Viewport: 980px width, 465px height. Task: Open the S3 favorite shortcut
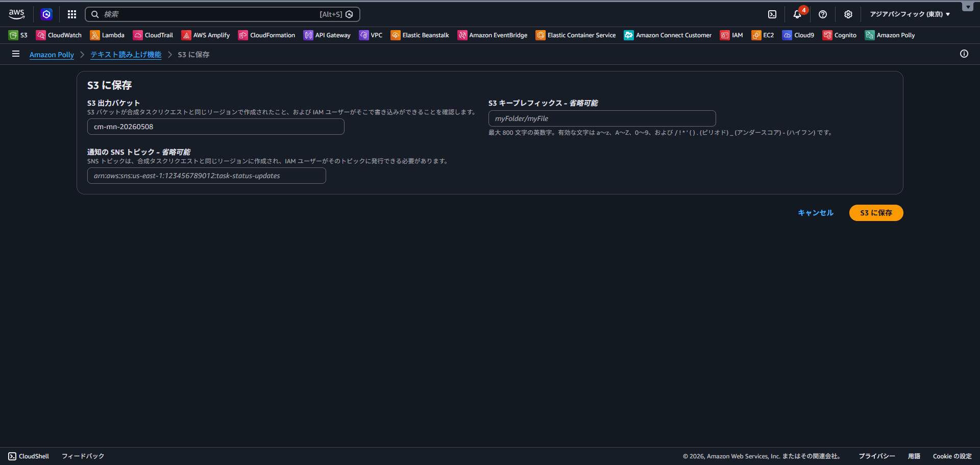(x=18, y=35)
